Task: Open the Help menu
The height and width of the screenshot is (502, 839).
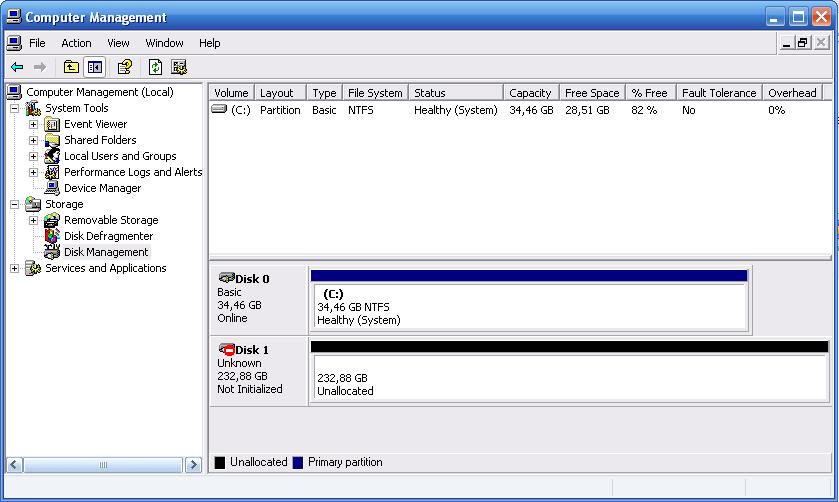Action: coord(210,43)
